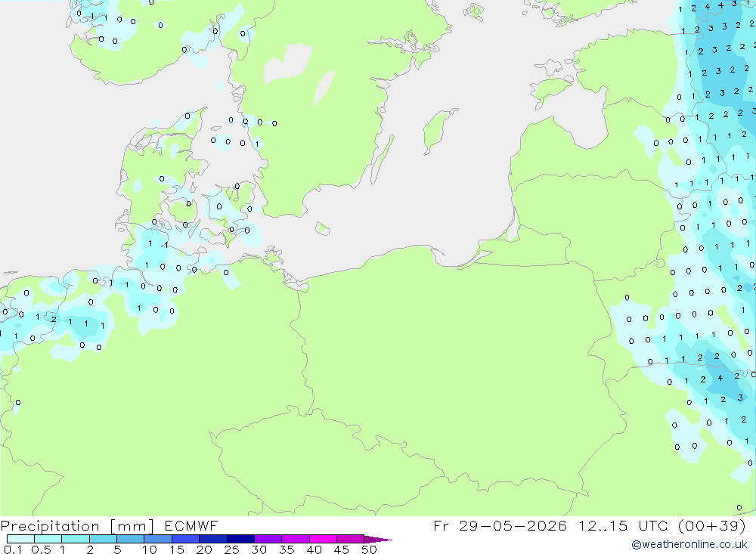Click the legend scale label '35'
The height and width of the screenshot is (554, 756).
(287, 549)
